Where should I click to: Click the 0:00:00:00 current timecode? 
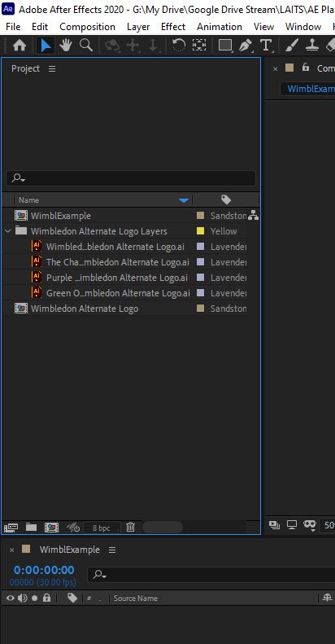pos(44,570)
